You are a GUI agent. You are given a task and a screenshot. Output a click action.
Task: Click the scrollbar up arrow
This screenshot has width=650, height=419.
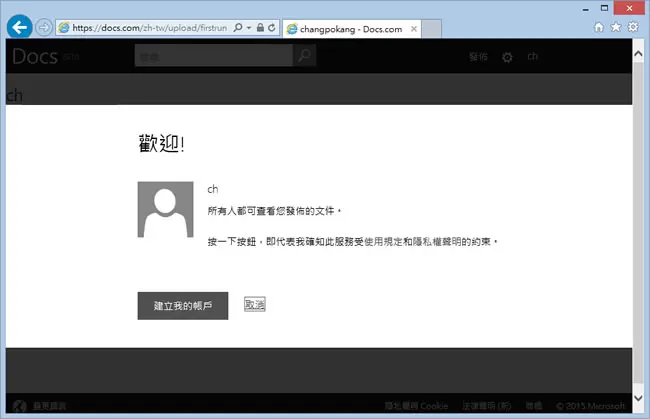[638, 53]
